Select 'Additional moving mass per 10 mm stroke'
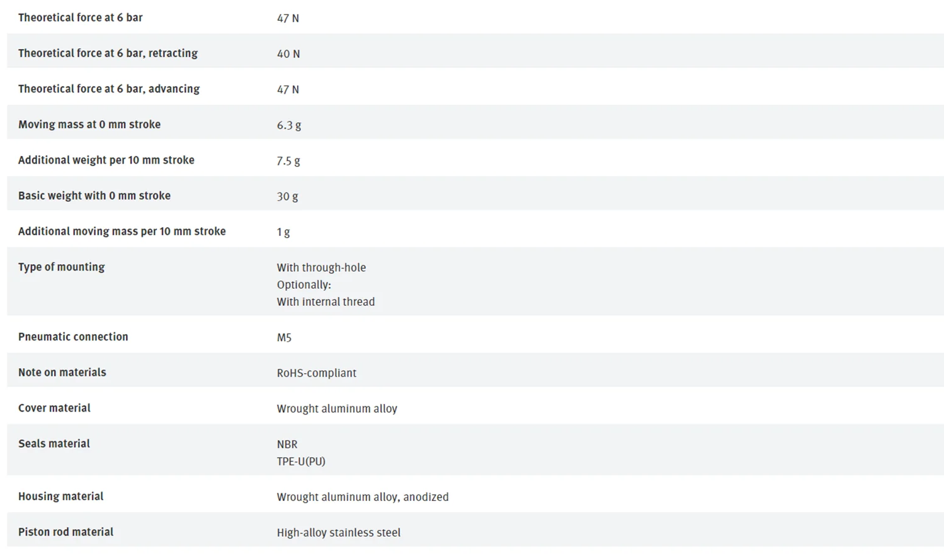Viewport: 944px width, 560px height. (x=122, y=231)
